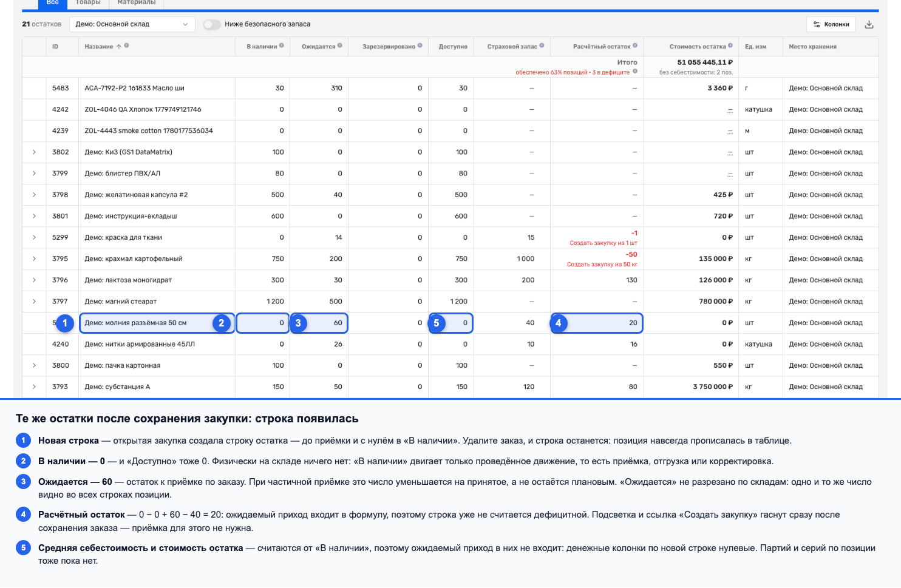This screenshot has height=588, width=901.
Task: Expand row Демо: субстанция А
Action: click(x=34, y=387)
